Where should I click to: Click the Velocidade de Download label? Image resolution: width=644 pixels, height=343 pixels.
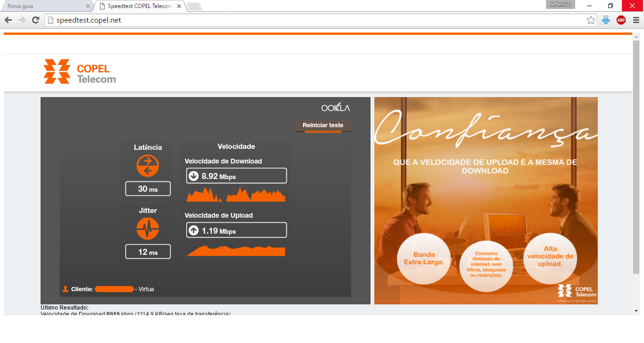(x=223, y=161)
